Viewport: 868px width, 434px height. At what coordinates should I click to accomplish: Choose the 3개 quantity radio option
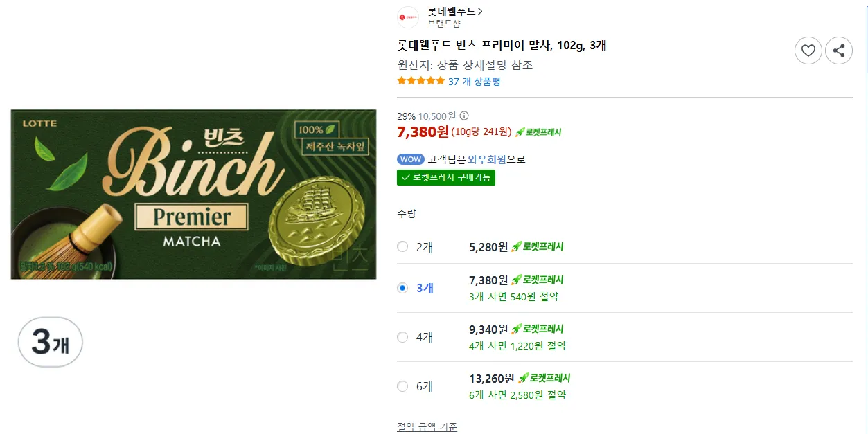coord(402,288)
